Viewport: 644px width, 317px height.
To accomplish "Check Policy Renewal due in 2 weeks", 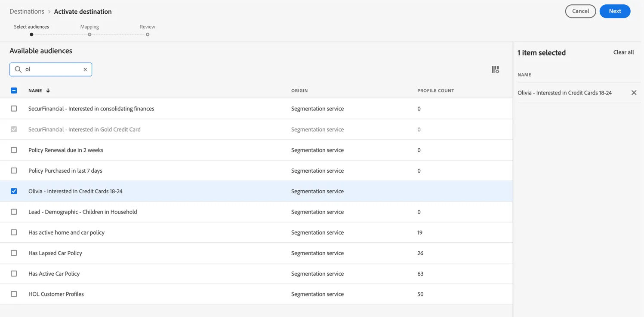I will click(14, 150).
